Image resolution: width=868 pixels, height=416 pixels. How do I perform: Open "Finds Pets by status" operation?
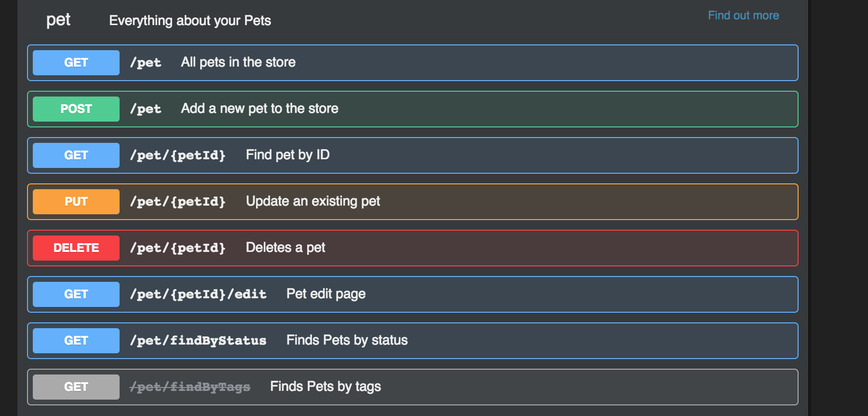(347, 340)
